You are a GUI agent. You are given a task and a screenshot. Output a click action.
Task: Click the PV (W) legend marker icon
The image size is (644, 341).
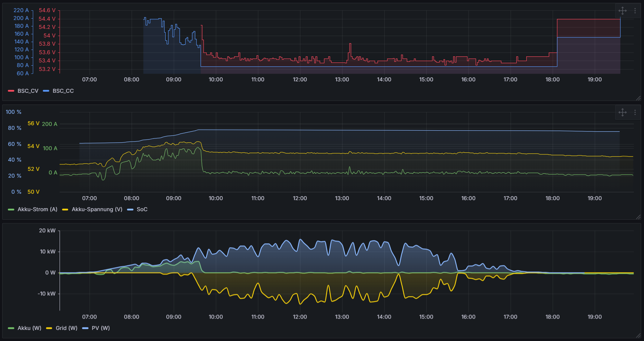[x=85, y=328]
